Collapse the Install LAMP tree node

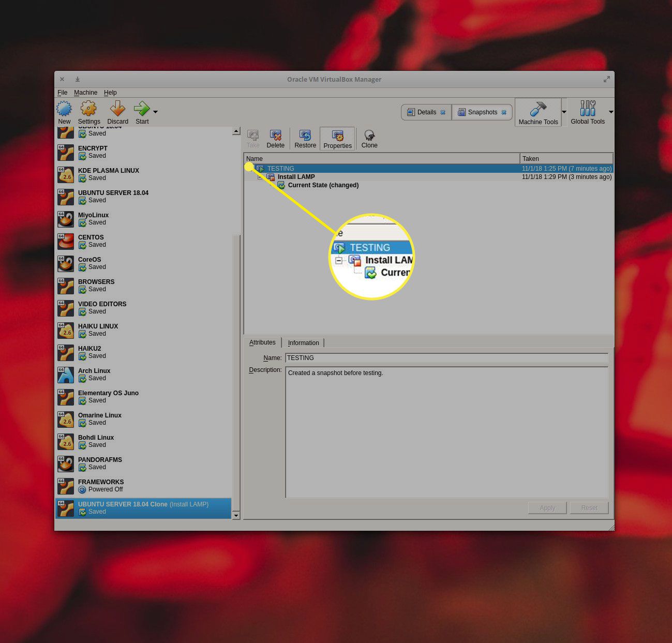point(260,177)
